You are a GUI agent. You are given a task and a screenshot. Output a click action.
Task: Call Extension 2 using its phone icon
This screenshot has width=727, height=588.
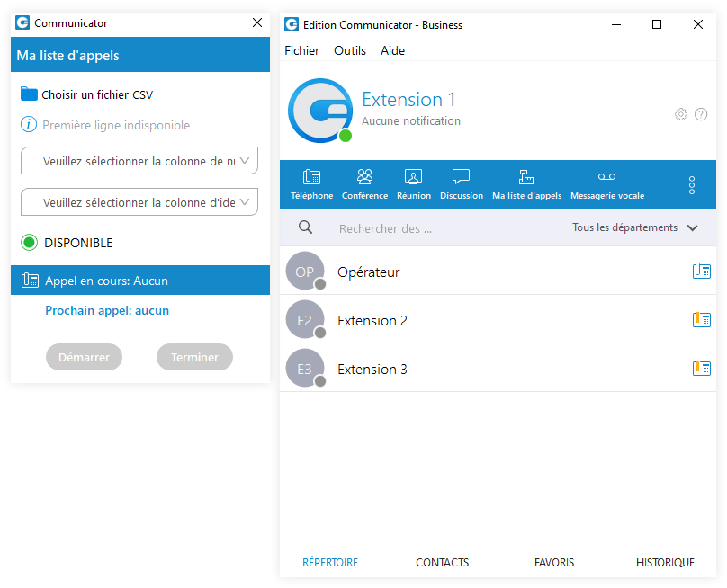(x=702, y=320)
